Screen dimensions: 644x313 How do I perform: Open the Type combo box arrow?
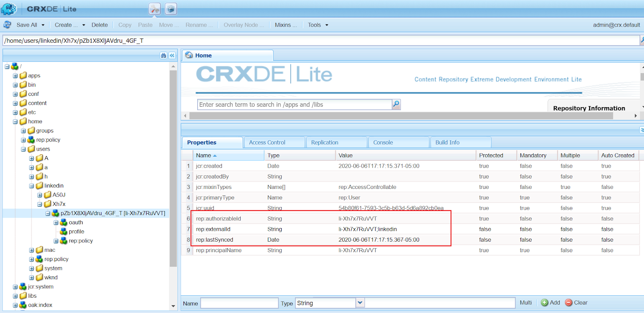[x=360, y=303]
